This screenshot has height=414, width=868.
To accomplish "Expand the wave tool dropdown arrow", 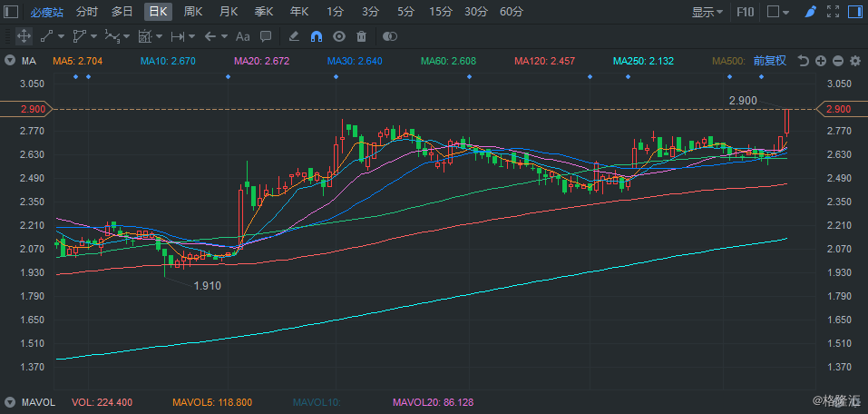I will (x=126, y=36).
